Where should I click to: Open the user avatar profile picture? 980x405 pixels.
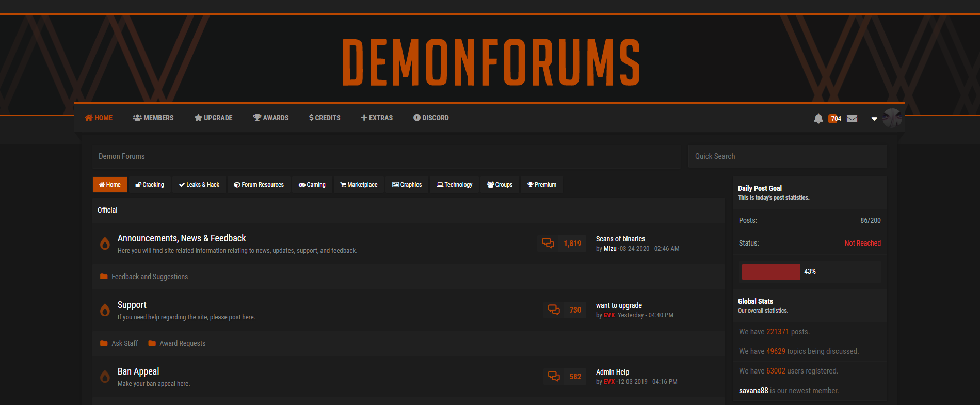click(892, 118)
